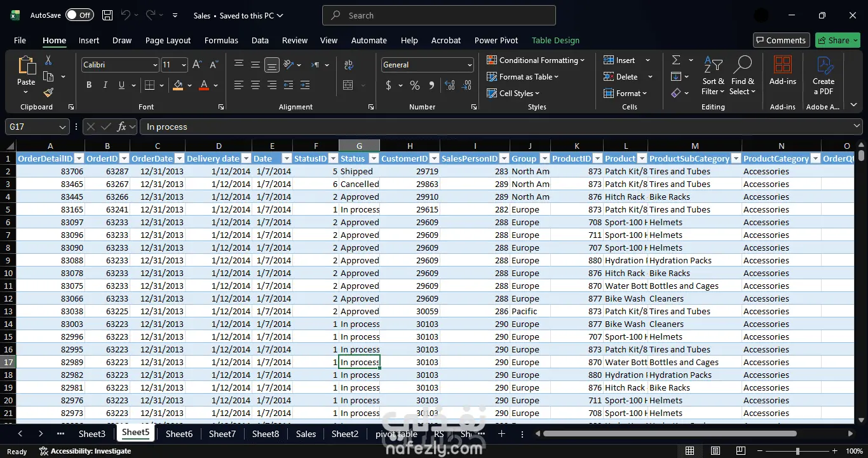
Task: Toggle Center horizontal alignment
Action: 255,85
